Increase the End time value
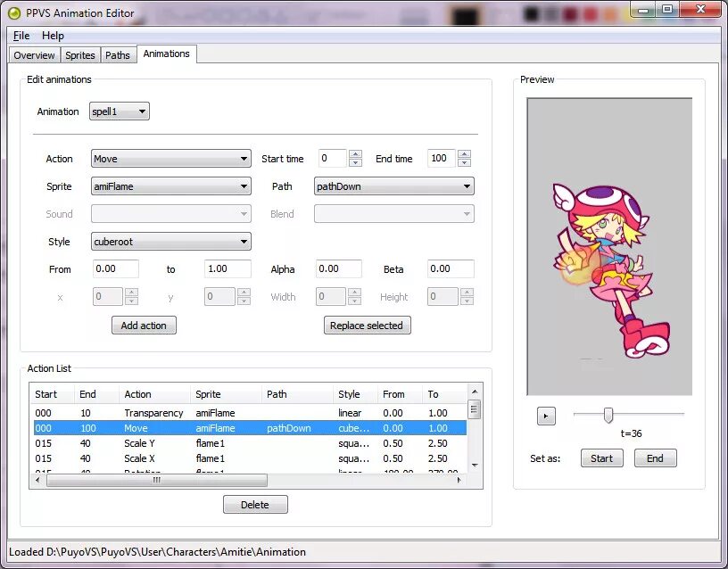Screen dimensions: 728x569 (x=464, y=154)
